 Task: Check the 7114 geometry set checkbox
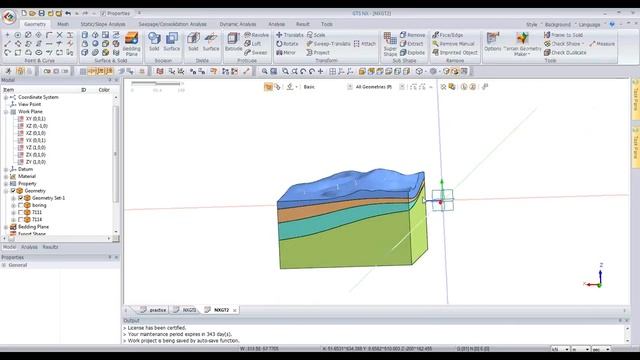click(x=20, y=220)
